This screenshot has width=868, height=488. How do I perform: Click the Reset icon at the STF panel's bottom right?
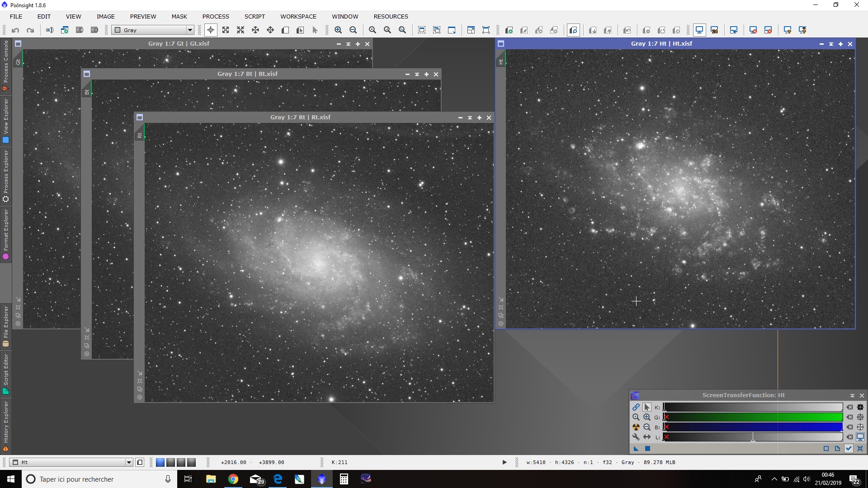click(x=860, y=449)
